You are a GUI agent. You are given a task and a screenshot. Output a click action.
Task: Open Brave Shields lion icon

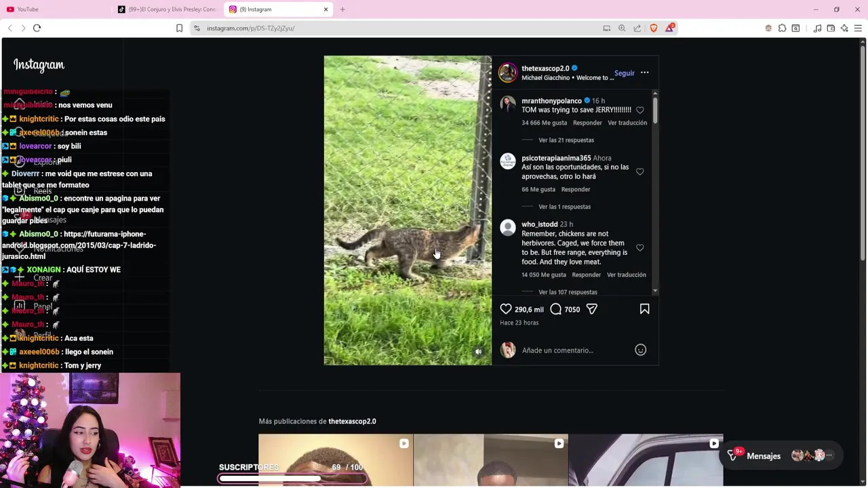(654, 28)
